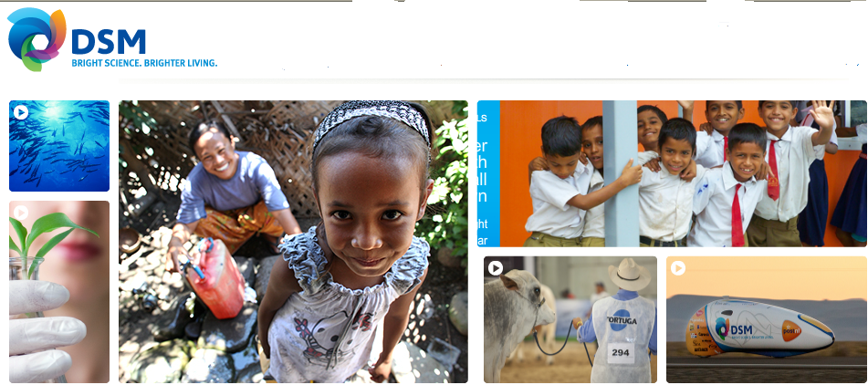This screenshot has height=385, width=868.
Task: Click the school of fish image
Action: coord(59,146)
